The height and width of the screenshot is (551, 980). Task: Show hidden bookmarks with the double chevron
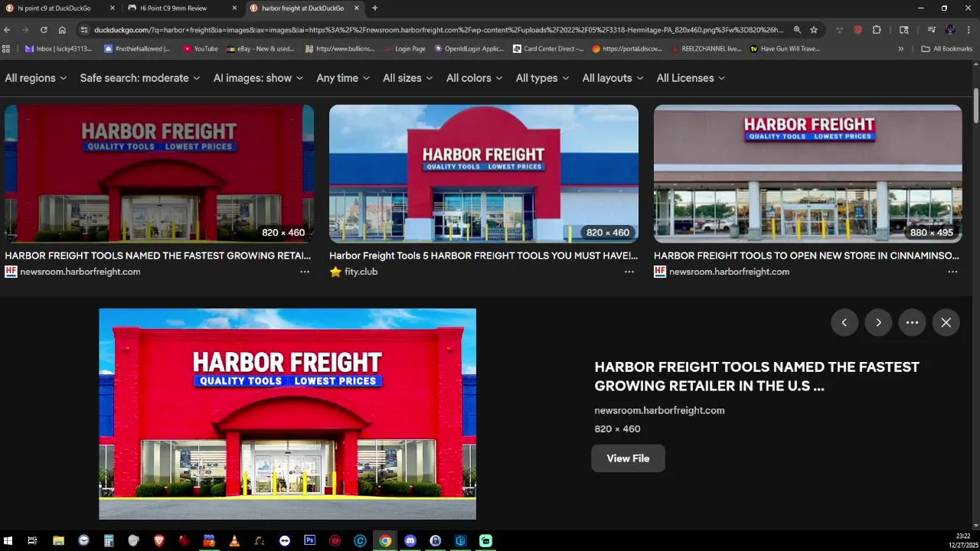901,49
